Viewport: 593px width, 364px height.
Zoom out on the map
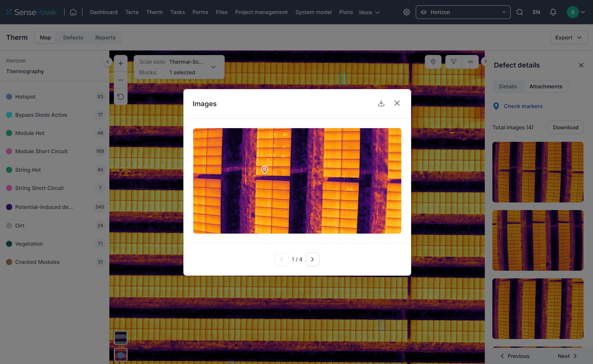[121, 80]
